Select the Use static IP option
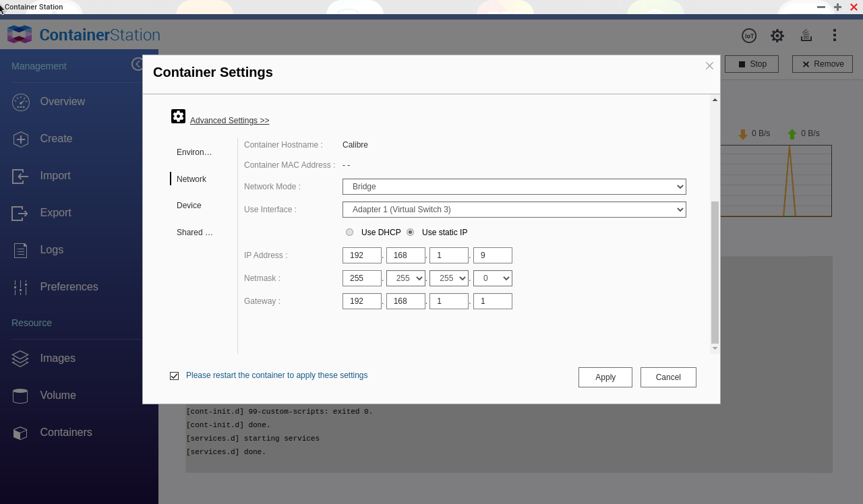 pos(410,232)
